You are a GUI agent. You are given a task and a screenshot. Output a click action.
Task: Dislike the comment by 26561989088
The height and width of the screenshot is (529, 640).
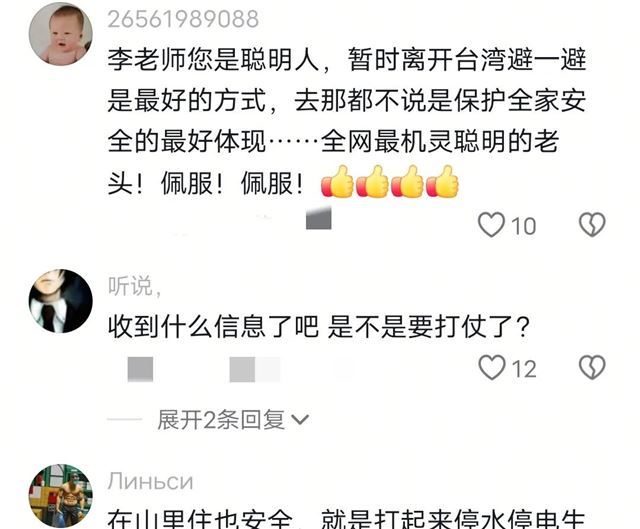[x=592, y=225]
